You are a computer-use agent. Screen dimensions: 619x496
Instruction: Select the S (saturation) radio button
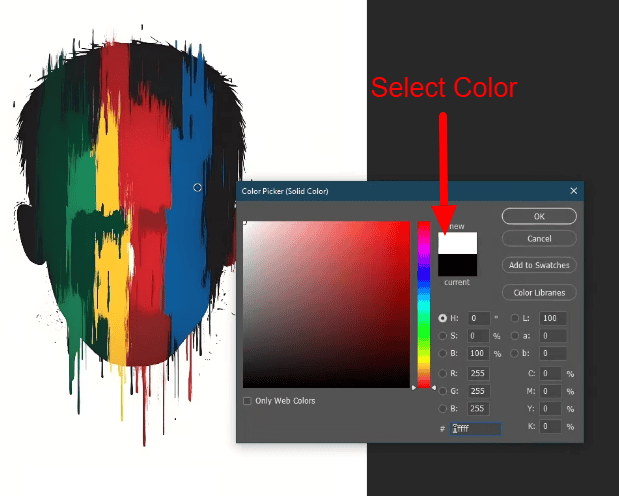pyautogui.click(x=443, y=336)
